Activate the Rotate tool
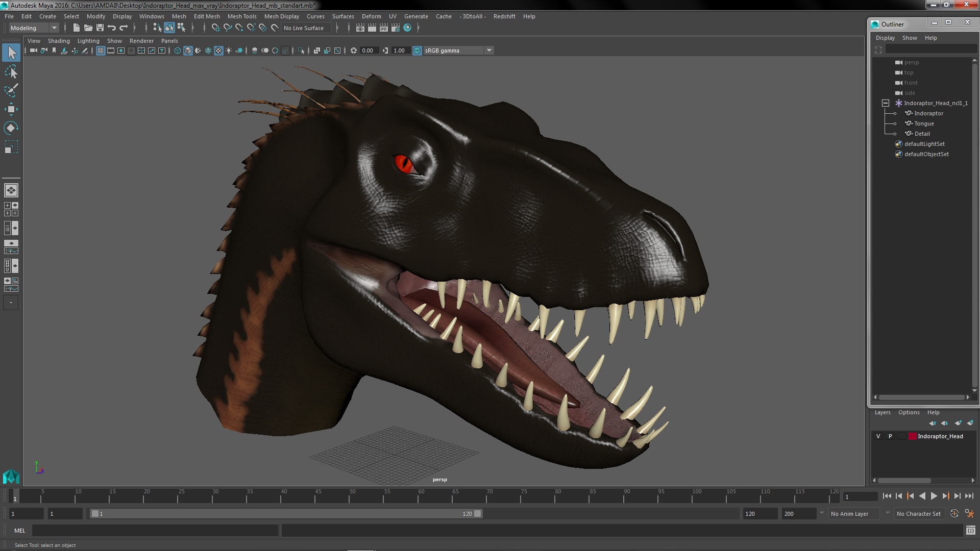The image size is (980, 551). click(x=11, y=128)
